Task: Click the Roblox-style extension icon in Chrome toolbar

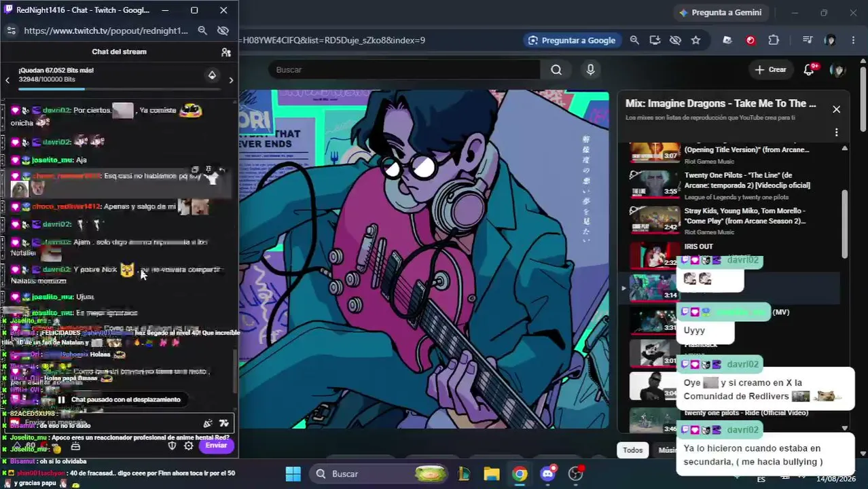Action: click(727, 40)
